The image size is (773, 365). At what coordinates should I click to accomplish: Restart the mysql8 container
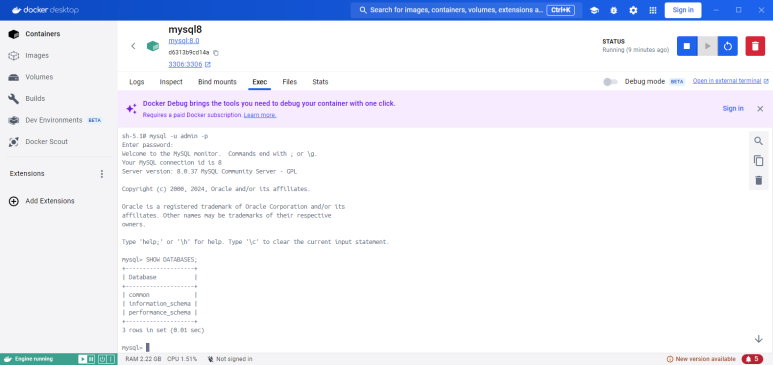click(728, 46)
